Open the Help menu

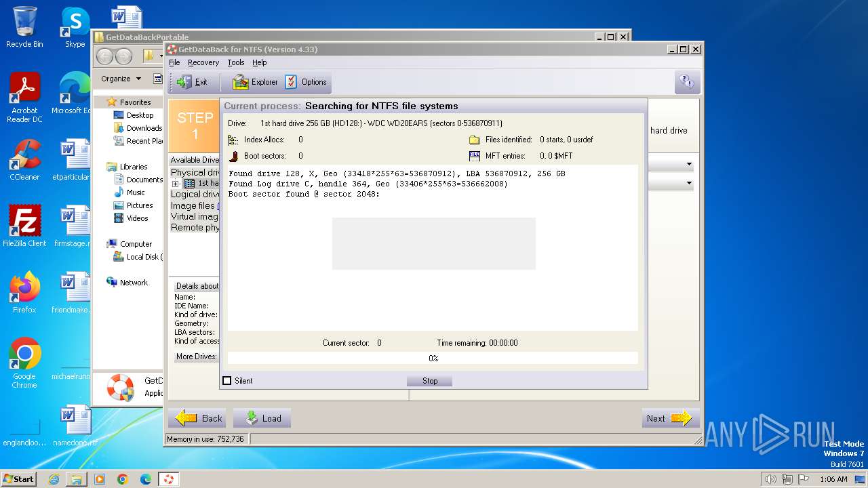(x=260, y=62)
